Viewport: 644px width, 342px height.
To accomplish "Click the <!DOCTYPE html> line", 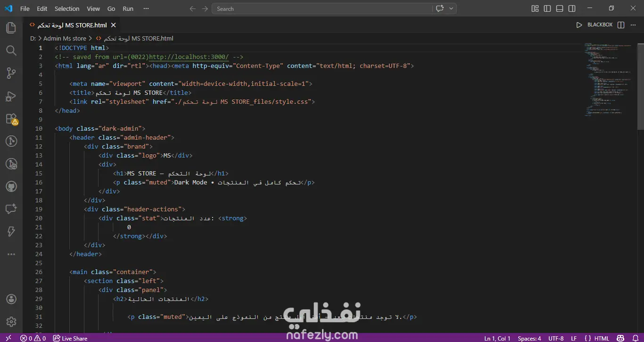I will click(82, 48).
